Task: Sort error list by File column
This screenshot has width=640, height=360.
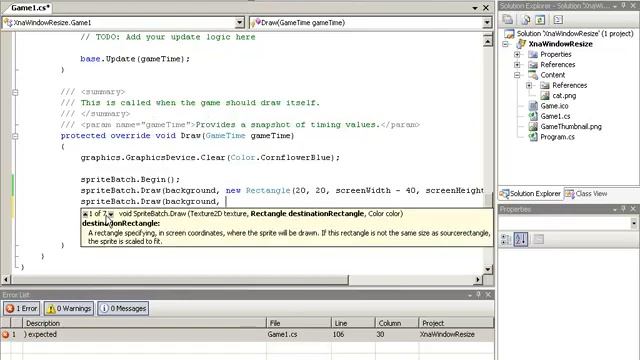Action: tap(299, 323)
